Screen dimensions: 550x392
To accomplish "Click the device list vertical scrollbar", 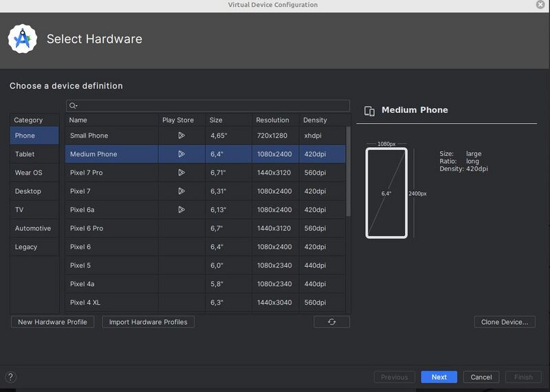I will pos(349,171).
